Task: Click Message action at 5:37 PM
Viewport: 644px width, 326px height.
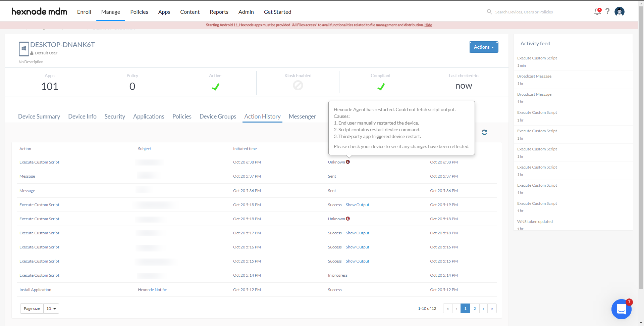Action: 27,176
